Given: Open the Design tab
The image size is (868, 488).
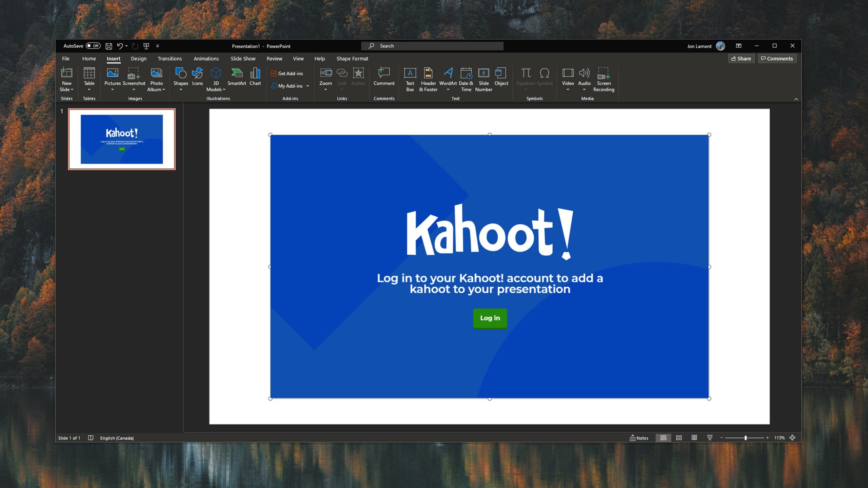Looking at the screenshot, I should (138, 59).
